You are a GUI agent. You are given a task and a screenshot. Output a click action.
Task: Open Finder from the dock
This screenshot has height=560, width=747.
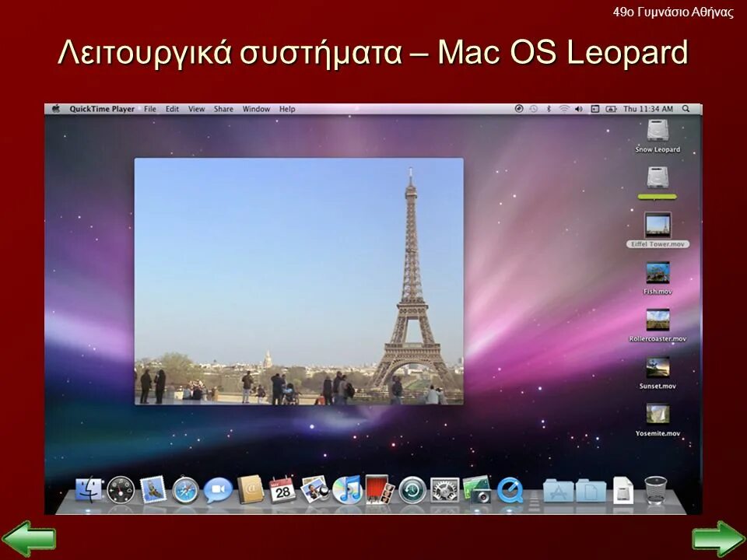tap(89, 490)
